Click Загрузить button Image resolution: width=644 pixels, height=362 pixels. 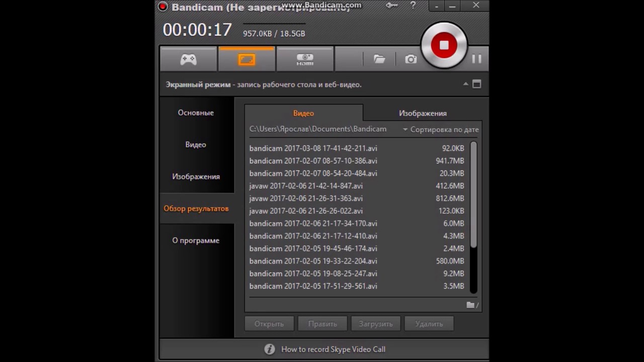pyautogui.click(x=376, y=323)
